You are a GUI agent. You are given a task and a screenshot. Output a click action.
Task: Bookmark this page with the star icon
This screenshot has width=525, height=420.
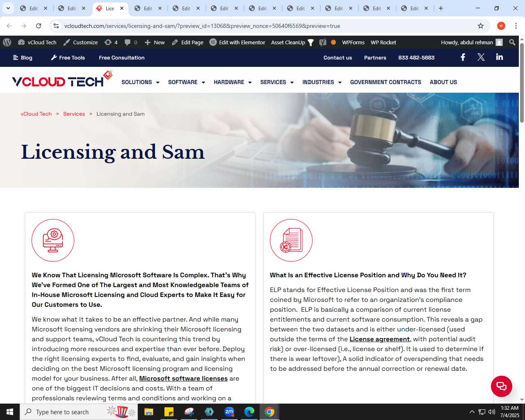[x=481, y=26]
